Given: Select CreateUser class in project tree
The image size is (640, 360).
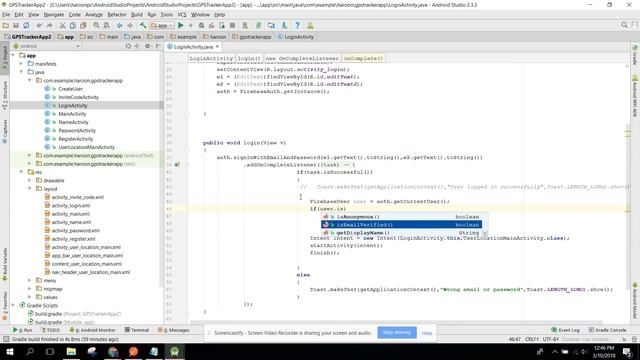Looking at the screenshot, I should 70,89.
